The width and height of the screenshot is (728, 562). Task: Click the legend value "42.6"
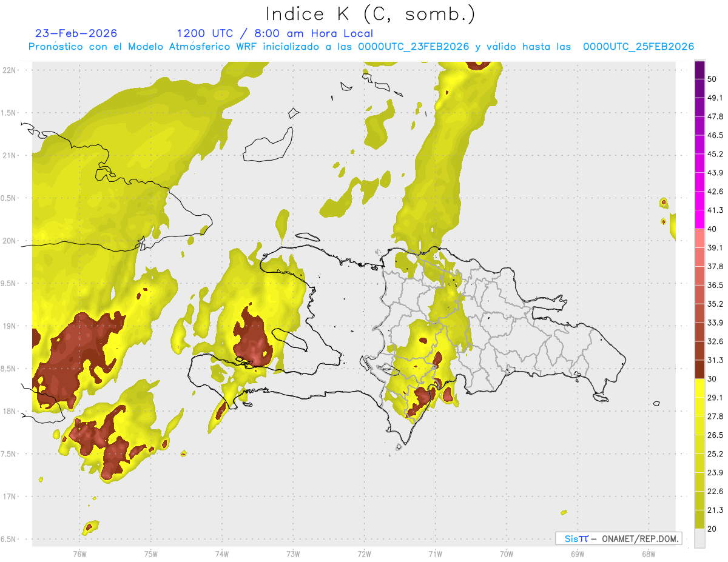[715, 192]
